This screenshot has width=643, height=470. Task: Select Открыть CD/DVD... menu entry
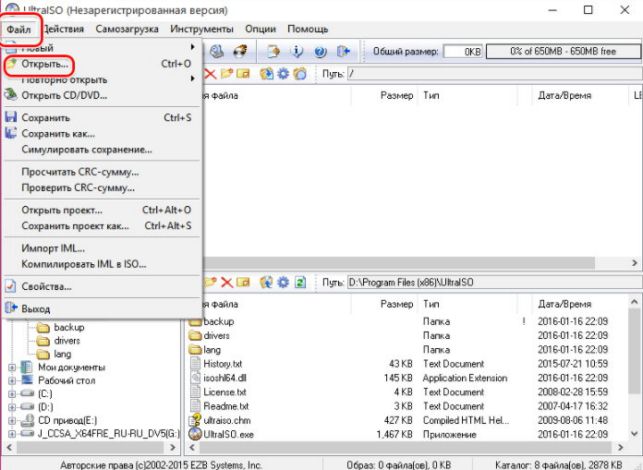pos(102,95)
